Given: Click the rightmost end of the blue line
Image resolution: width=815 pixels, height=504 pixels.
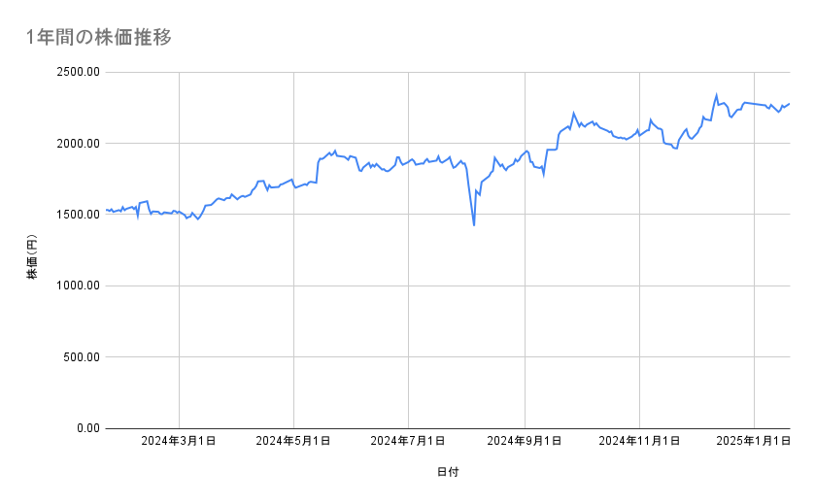Looking at the screenshot, I should point(789,104).
